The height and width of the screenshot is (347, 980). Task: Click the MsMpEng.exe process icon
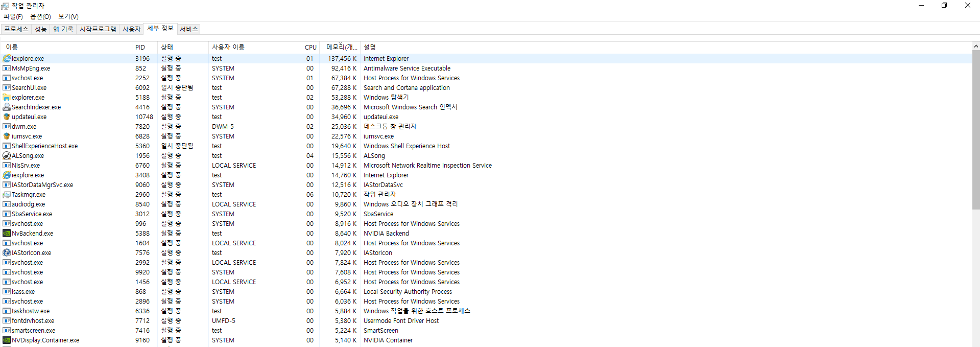[x=7, y=68]
